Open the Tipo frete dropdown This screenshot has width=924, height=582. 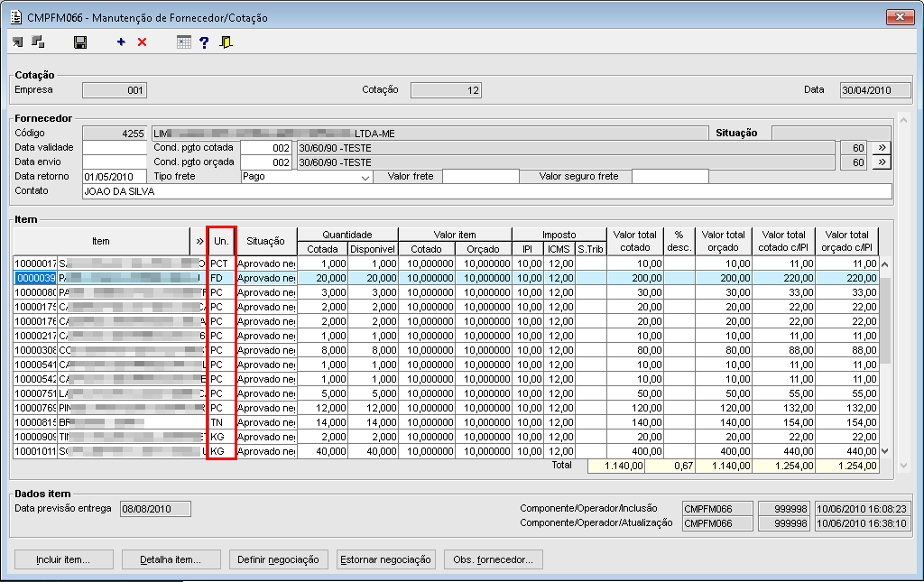tap(365, 178)
